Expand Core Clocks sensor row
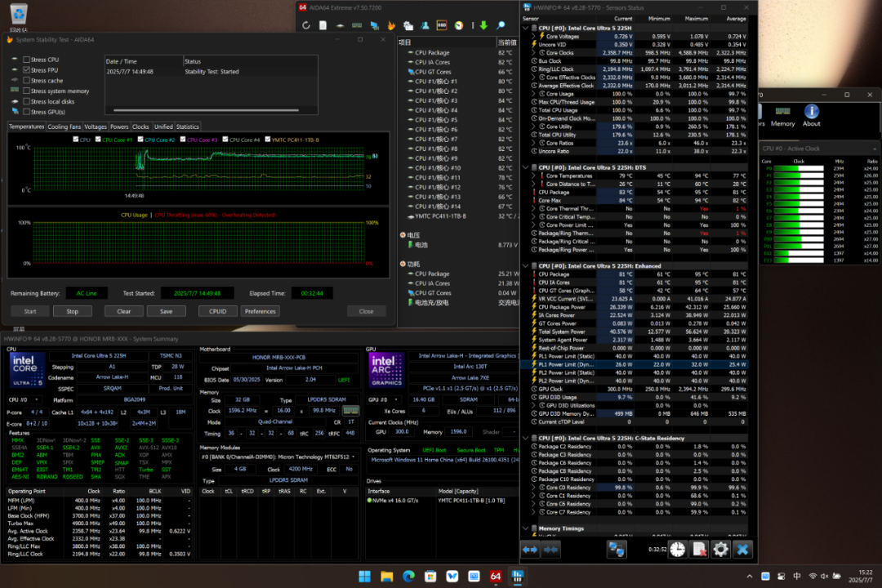Viewport: 882px width, 588px height. click(534, 53)
